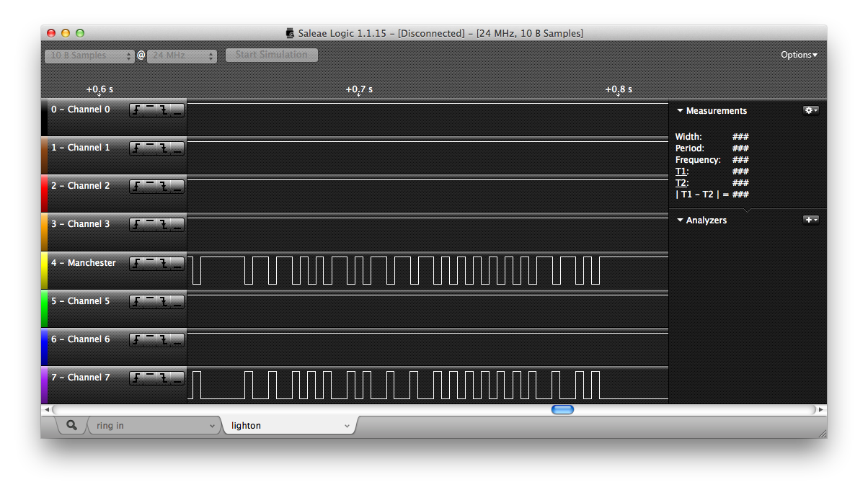
Task: Open the add analyzer plus menu
Action: pos(811,220)
